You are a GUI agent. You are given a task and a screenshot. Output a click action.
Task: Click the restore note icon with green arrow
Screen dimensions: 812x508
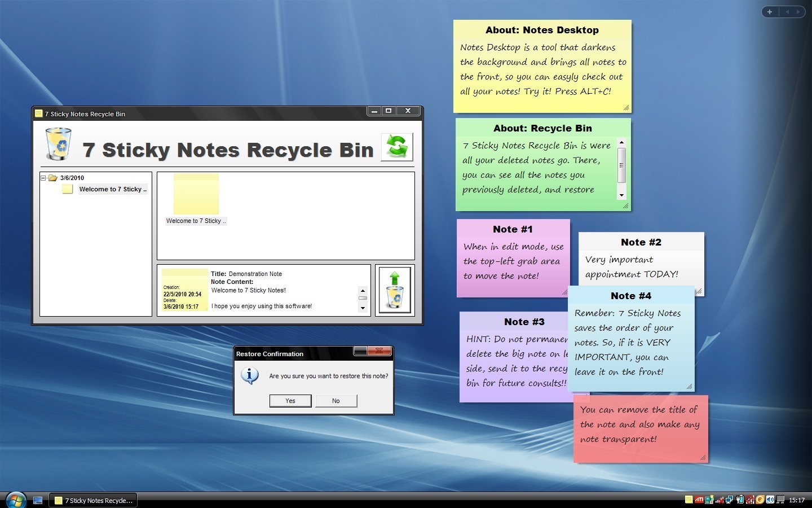[395, 289]
